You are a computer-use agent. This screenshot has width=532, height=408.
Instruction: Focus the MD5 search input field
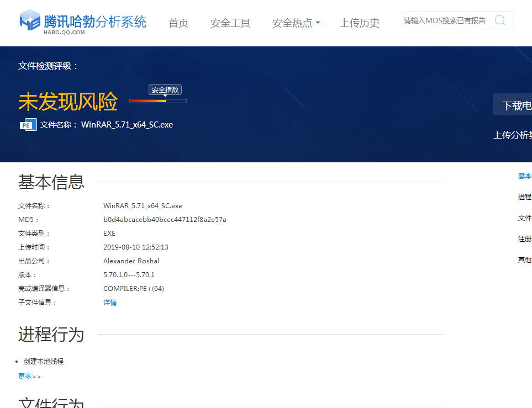click(445, 20)
